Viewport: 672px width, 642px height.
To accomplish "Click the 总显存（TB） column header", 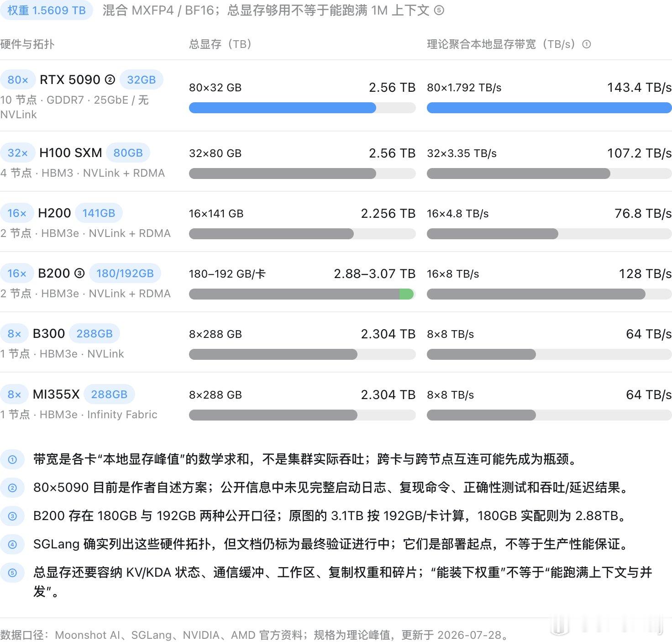I will pos(220,44).
